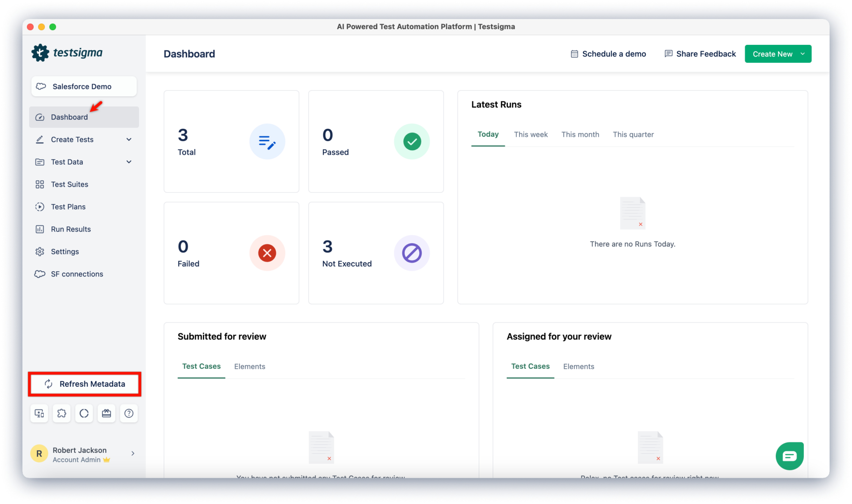Expand Robert Jackson account chevron

[133, 453]
